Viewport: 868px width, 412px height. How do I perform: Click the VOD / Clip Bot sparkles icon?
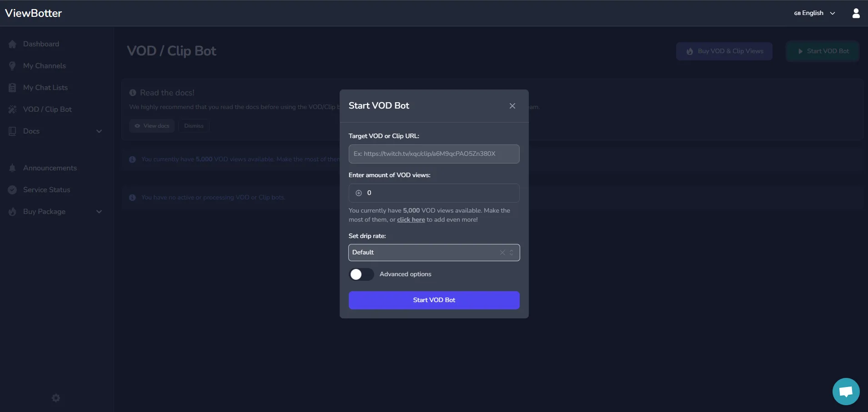pyautogui.click(x=12, y=109)
